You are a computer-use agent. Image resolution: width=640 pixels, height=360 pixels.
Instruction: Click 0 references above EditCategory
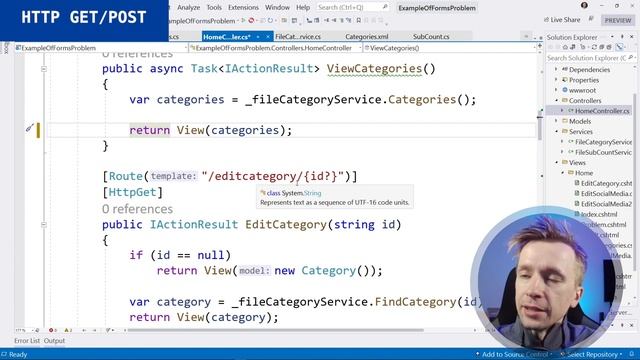click(x=138, y=209)
